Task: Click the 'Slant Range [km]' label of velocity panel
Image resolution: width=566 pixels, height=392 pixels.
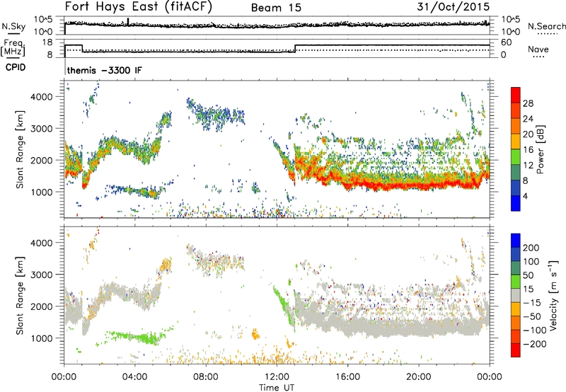Action: point(20,295)
